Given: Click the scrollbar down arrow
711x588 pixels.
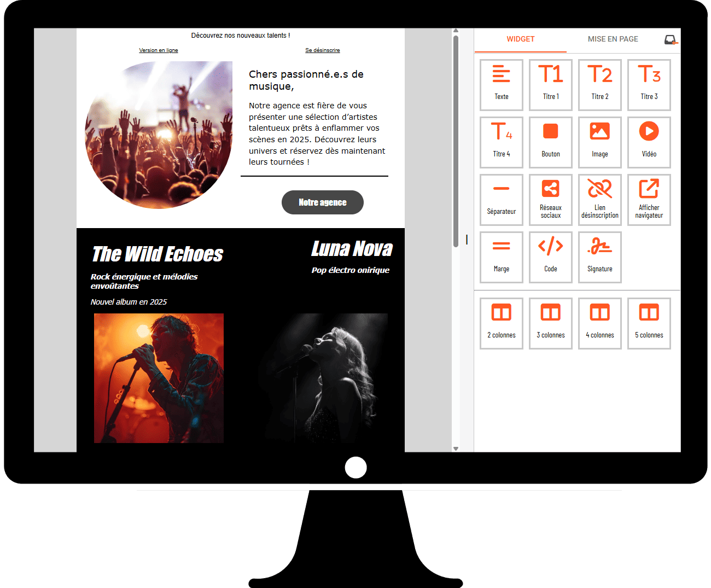Looking at the screenshot, I should click(x=456, y=449).
